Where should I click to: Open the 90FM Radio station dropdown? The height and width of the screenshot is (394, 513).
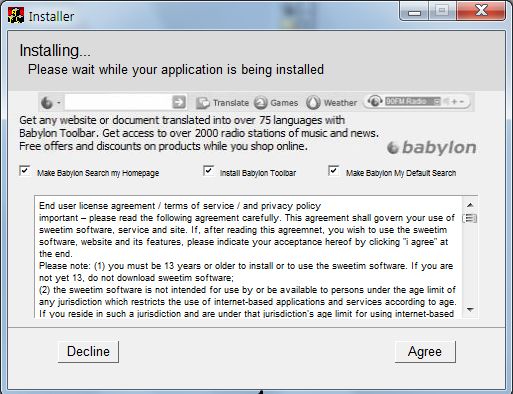coord(436,101)
